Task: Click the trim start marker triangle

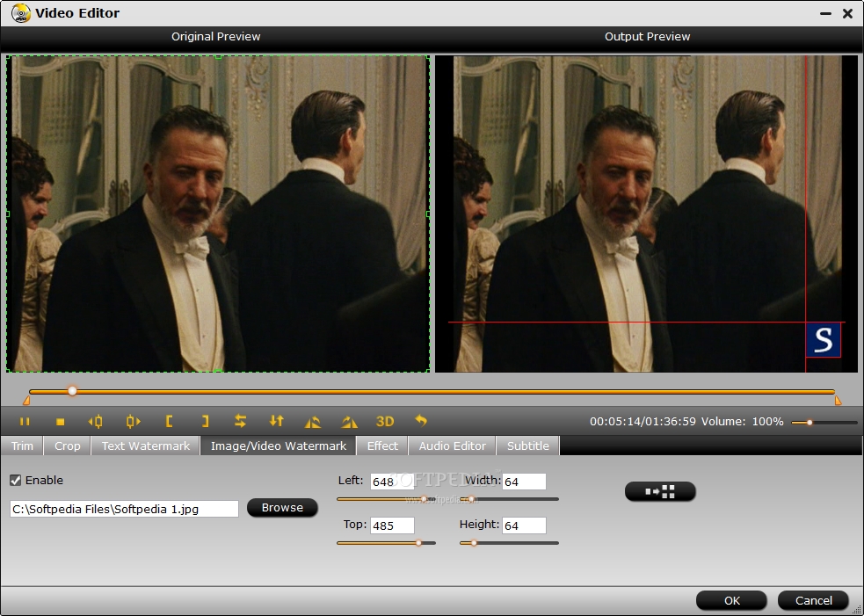Action: tap(26, 401)
